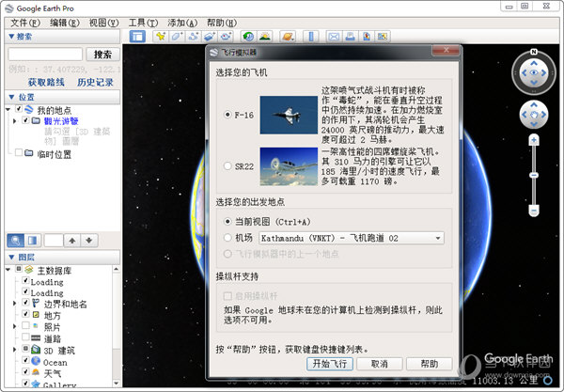Collapse the 图层 panel header

tap(63, 258)
